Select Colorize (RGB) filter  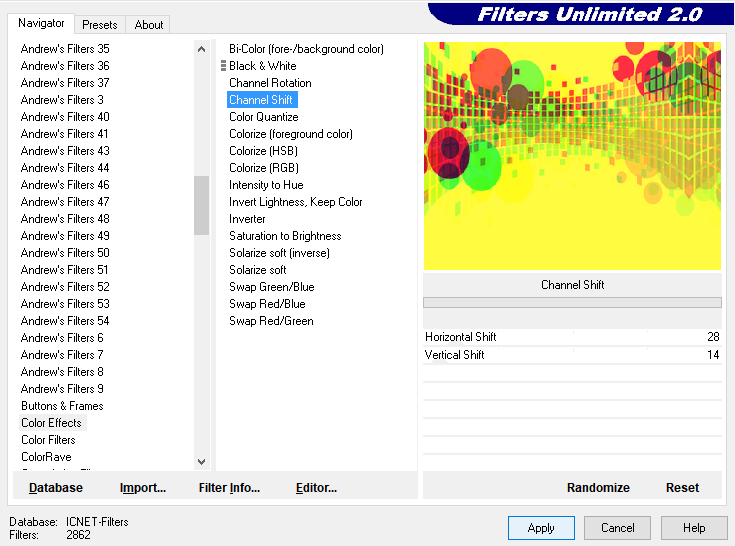click(263, 168)
